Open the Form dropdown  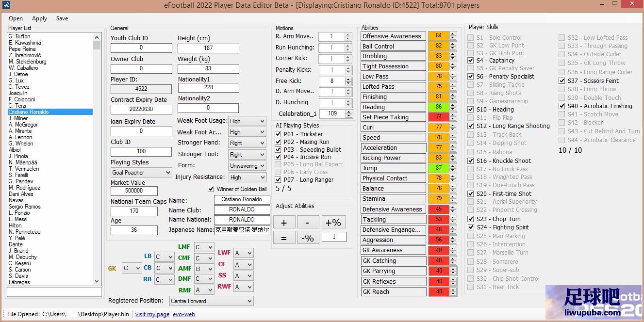point(247,166)
